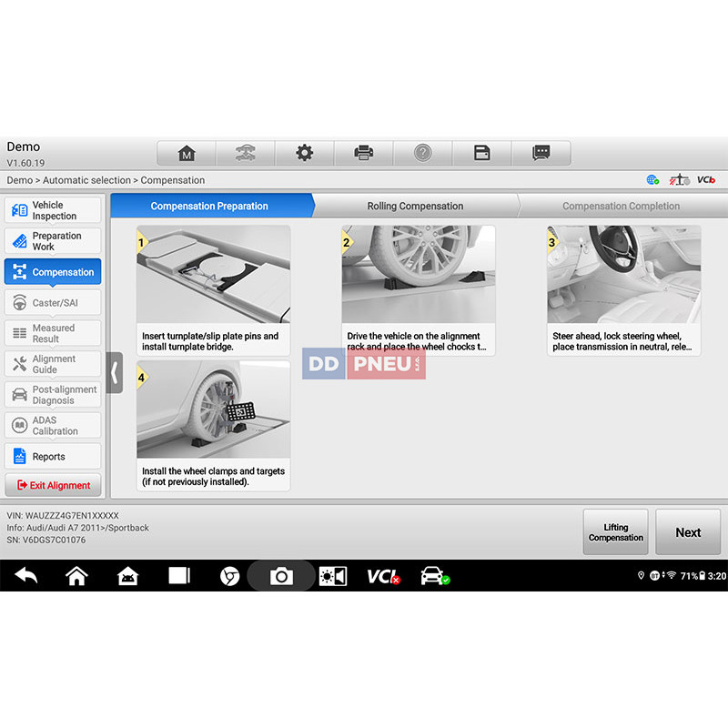Tap the camera screenshot icon in taskbar
This screenshot has height=728, width=728.
[x=281, y=576]
